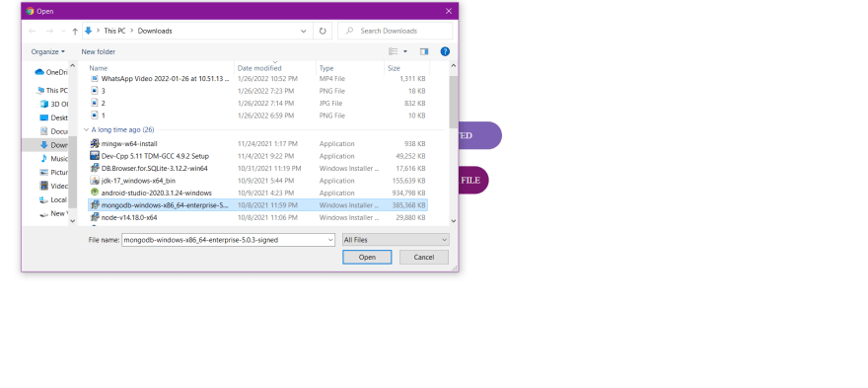Select the JPG file named 2

[258, 103]
